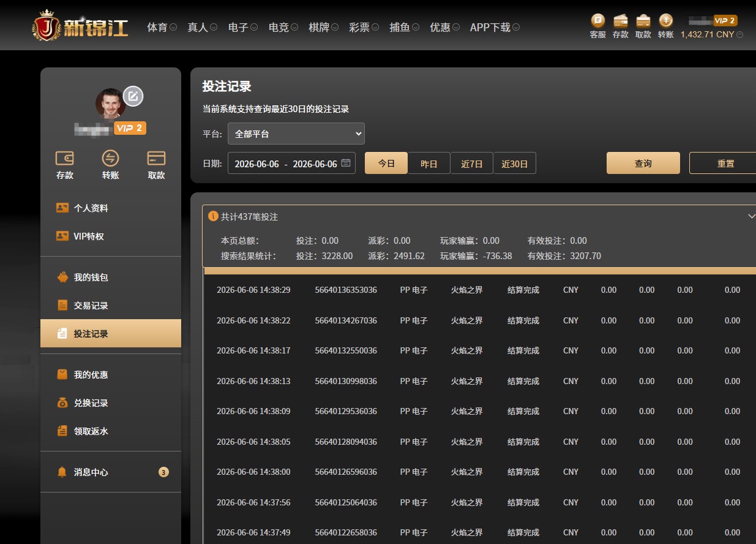The image size is (756, 544).
Task: Open 领取返水 in the sidebar
Action: [111, 431]
